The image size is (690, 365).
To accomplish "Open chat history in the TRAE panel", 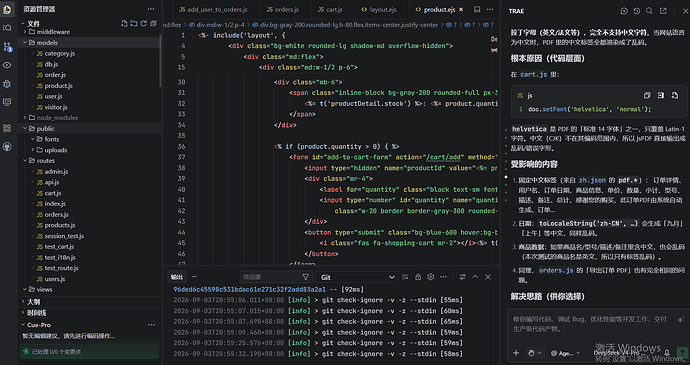I will pyautogui.click(x=637, y=11).
